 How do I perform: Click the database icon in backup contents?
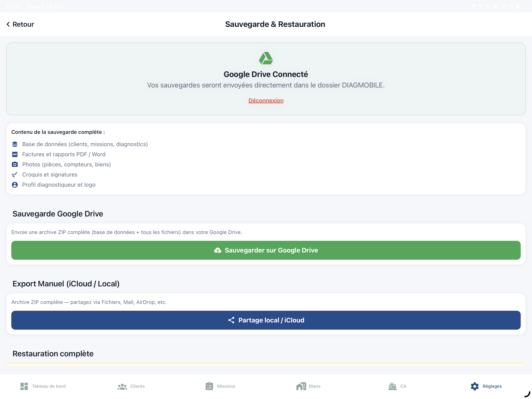[15, 144]
